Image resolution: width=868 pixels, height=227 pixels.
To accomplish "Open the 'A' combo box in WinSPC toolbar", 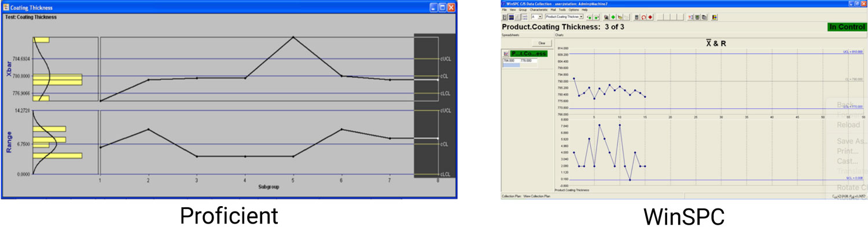I will [x=536, y=17].
